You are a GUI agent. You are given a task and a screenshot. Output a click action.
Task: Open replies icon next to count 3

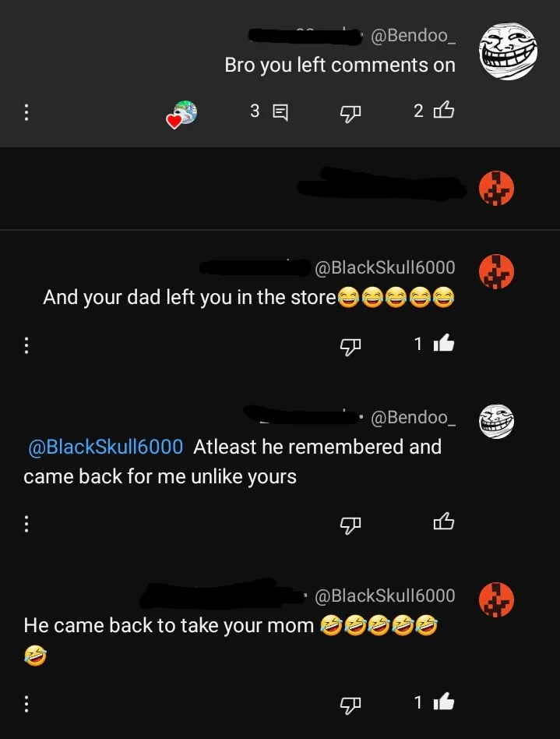pos(280,112)
